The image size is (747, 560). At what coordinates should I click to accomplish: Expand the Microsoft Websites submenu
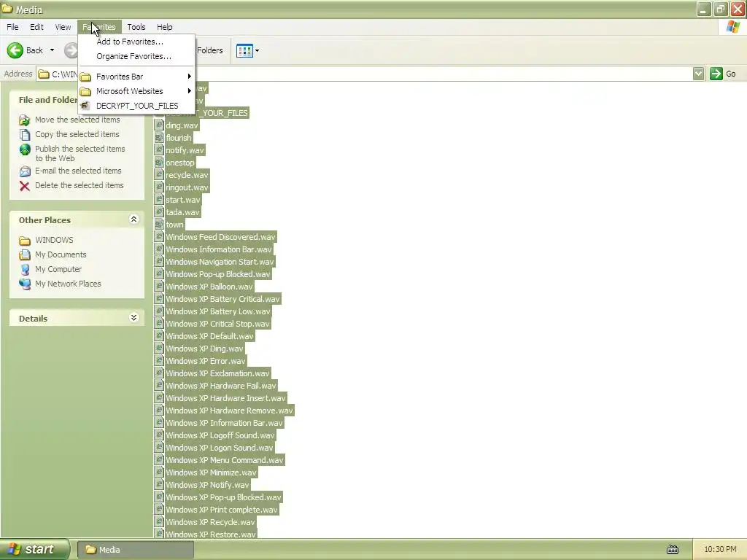pyautogui.click(x=136, y=91)
